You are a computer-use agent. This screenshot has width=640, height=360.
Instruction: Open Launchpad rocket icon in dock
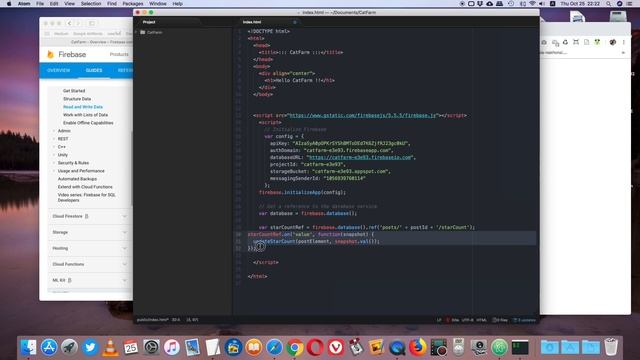tap(69, 347)
